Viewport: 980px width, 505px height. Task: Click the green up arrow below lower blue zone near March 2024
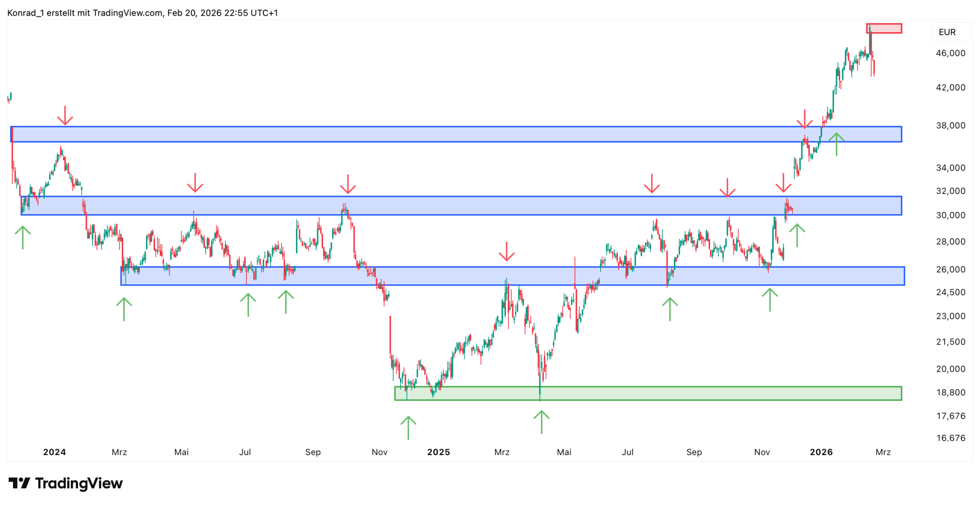[124, 309]
